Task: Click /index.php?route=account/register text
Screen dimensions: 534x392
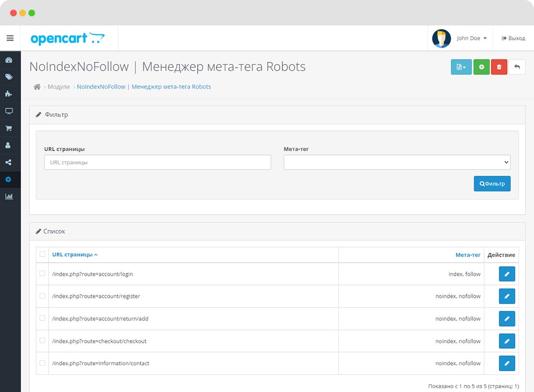Action: 96,296
